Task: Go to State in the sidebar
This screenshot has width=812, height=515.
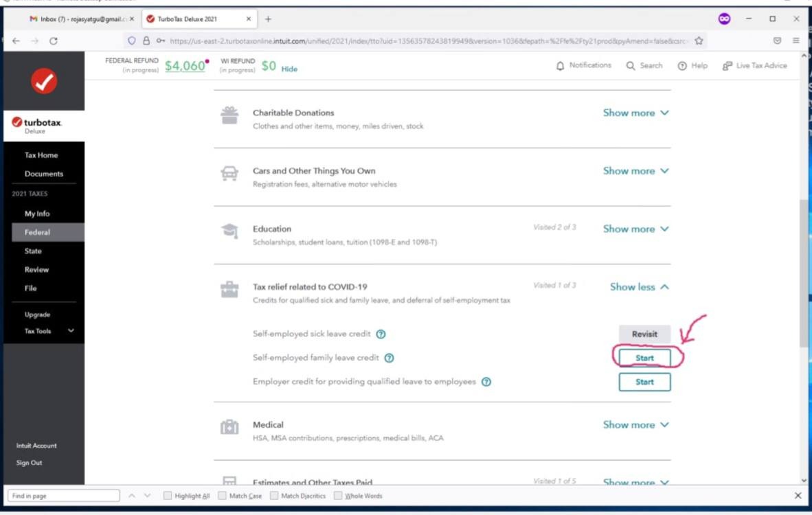Action: pos(32,251)
